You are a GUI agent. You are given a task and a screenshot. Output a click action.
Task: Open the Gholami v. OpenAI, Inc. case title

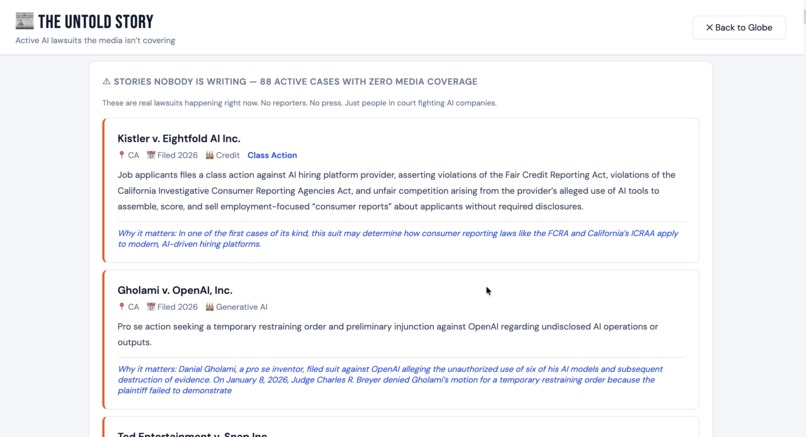[175, 290]
